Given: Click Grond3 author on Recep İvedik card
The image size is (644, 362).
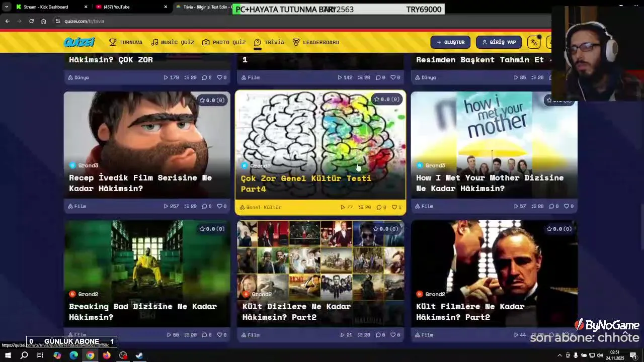Looking at the screenshot, I should [x=84, y=165].
